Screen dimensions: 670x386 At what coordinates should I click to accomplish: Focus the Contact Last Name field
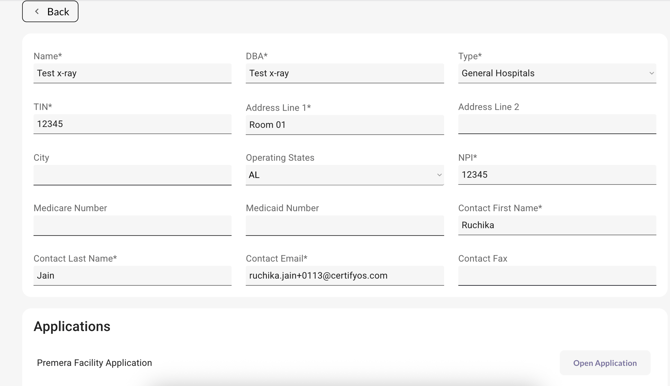[x=132, y=276]
